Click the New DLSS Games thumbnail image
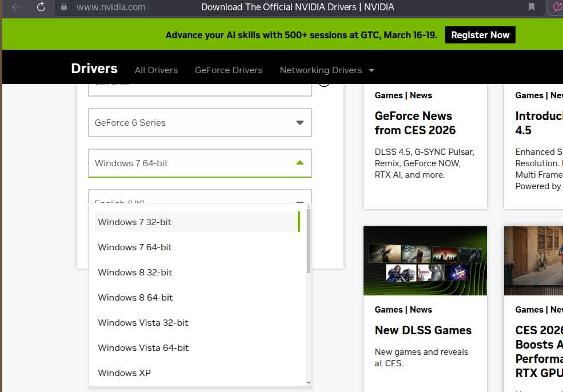563x392 pixels. 425,261
